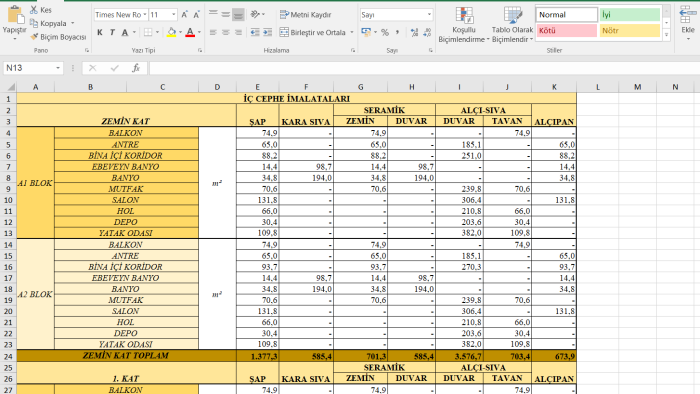This screenshot has width=700, height=394.
Task: Align text to vertical middle
Action: pos(226,15)
